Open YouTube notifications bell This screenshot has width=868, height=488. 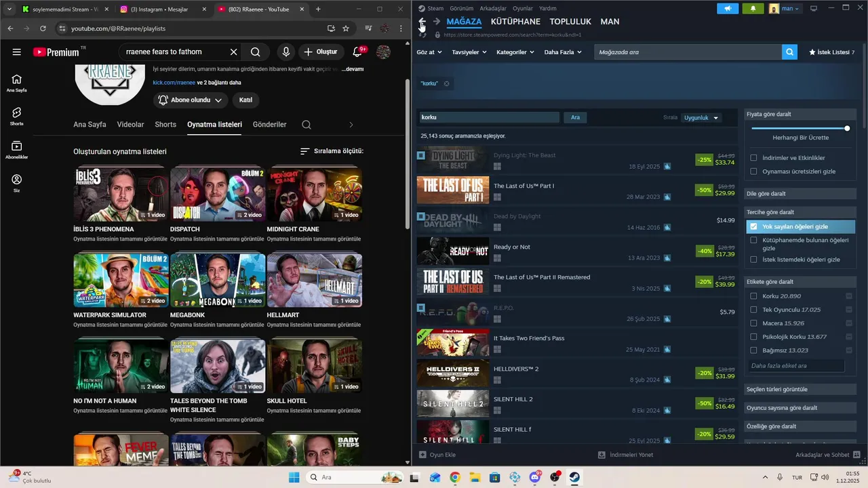(358, 52)
